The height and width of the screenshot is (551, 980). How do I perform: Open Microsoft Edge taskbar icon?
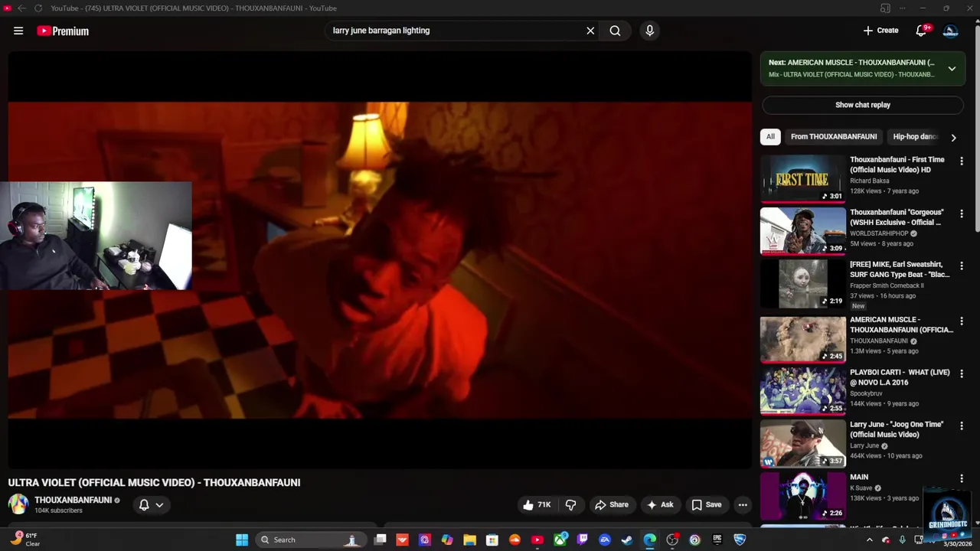pyautogui.click(x=649, y=540)
